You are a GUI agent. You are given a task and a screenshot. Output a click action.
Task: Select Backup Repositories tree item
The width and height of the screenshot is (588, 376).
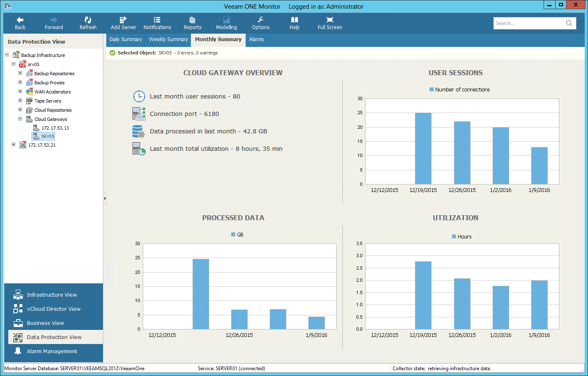click(x=54, y=74)
